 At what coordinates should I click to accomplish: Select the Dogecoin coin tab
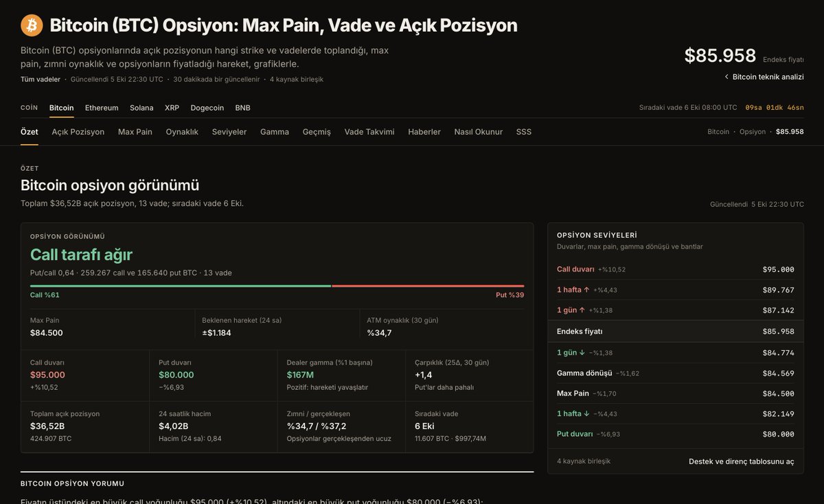207,108
